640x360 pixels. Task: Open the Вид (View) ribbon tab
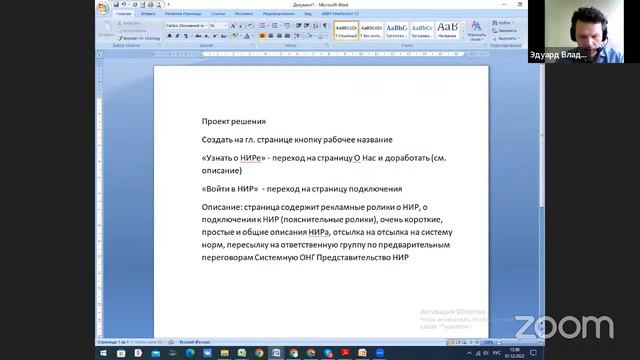pos(308,14)
